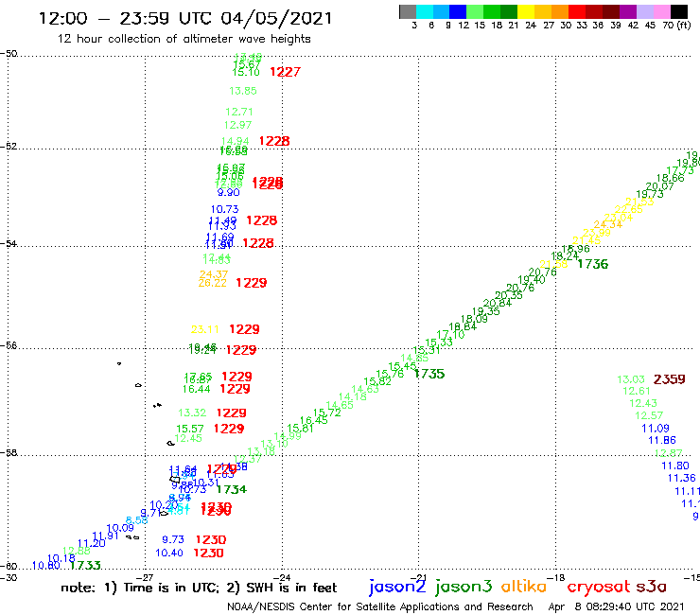
Task: Click the orange 27-30 ft legend swatch
Action: (x=560, y=11)
